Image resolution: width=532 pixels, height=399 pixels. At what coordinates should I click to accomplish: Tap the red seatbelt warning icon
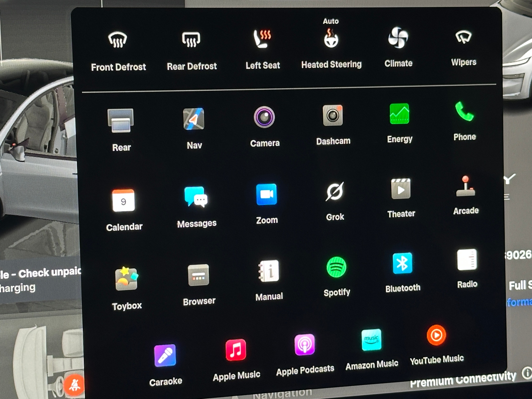tap(74, 385)
